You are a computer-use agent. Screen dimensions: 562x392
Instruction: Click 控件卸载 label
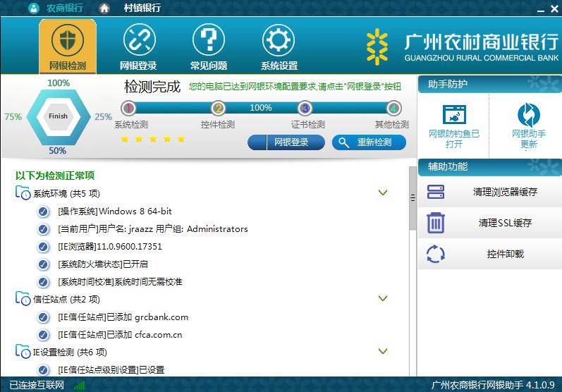pyautogui.click(x=505, y=254)
